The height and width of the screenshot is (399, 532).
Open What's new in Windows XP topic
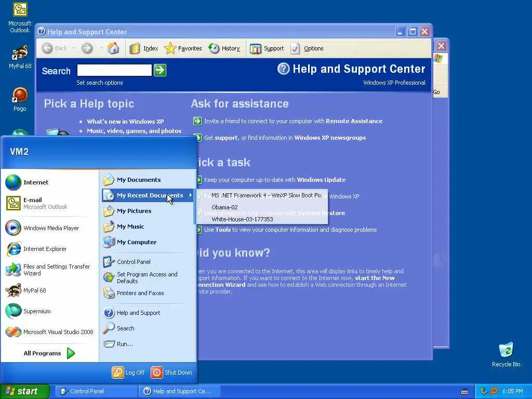pyautogui.click(x=125, y=122)
